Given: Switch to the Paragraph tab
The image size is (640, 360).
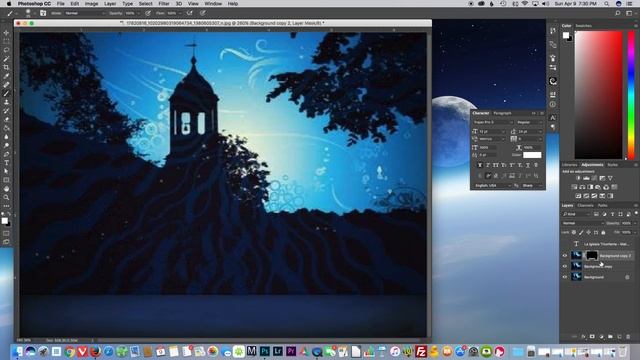Looking at the screenshot, I should point(502,113).
